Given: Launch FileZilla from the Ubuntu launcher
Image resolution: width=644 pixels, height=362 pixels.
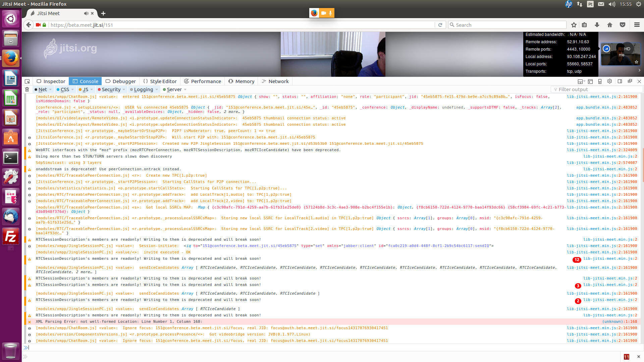Looking at the screenshot, I should (11, 237).
